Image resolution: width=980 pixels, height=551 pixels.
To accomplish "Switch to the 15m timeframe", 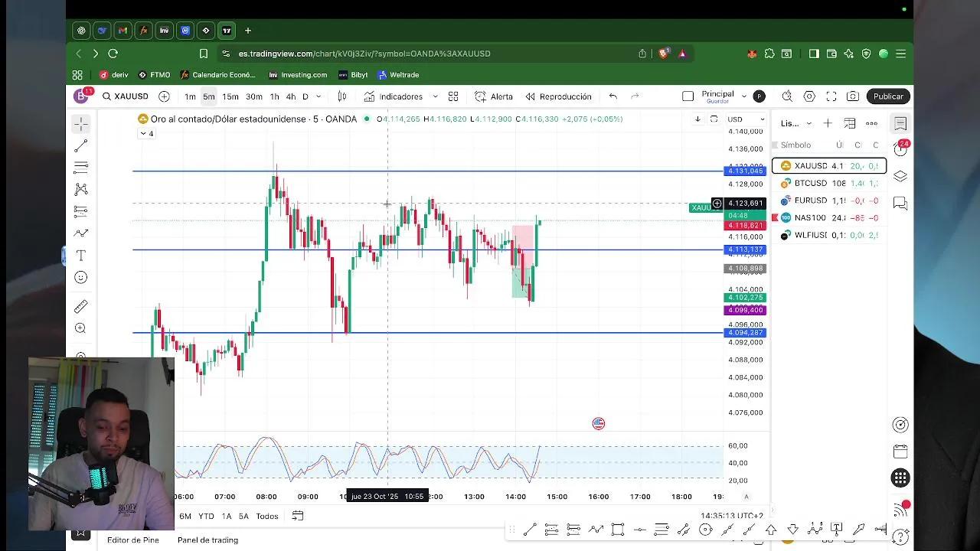I will [x=230, y=96].
